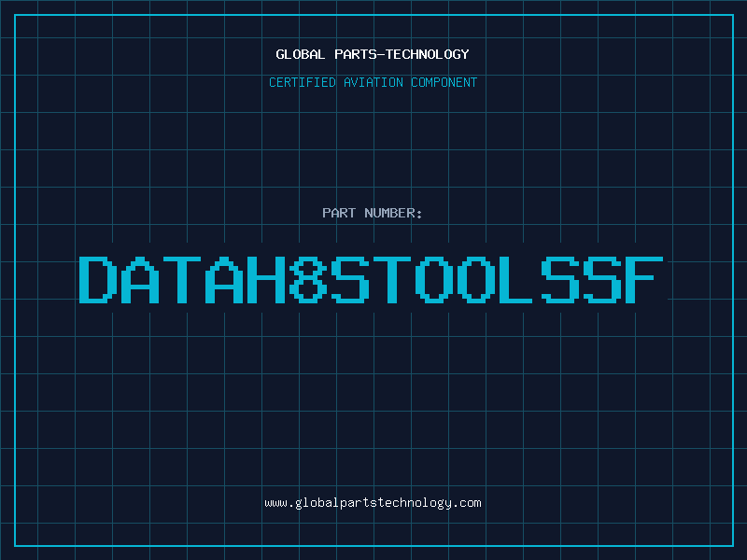Screen dimensions: 747x560
Task: Click PARTS-TECHNOLOGY in the header title
Action: pyautogui.click(x=401, y=55)
